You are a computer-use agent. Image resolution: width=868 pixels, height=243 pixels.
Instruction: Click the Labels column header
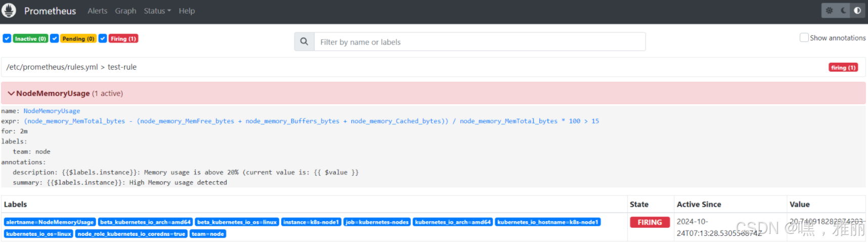tap(15, 204)
